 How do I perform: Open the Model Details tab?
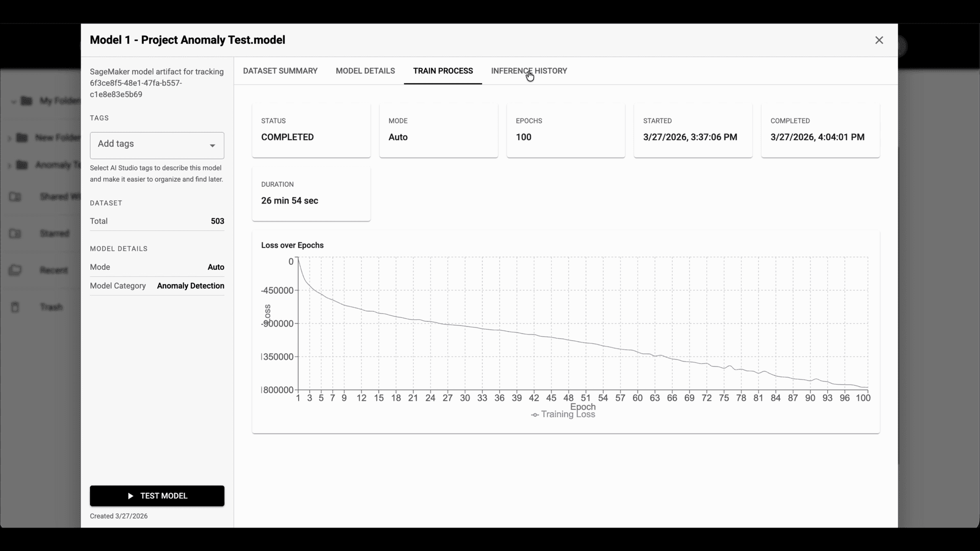pos(365,71)
